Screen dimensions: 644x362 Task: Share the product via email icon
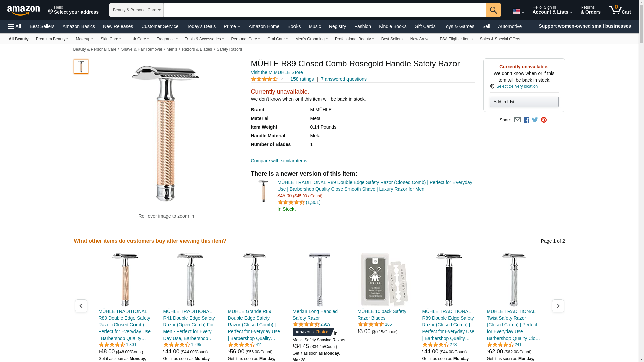click(517, 120)
